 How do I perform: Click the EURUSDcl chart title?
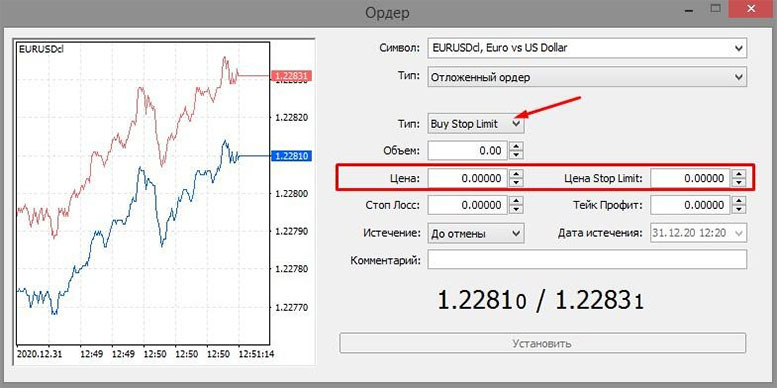(x=41, y=49)
